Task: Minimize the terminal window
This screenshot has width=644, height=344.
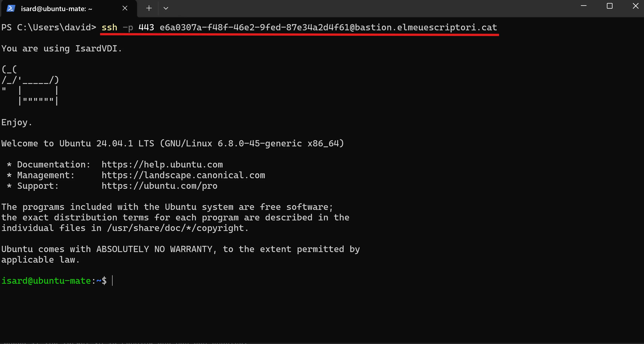Action: pyautogui.click(x=584, y=6)
